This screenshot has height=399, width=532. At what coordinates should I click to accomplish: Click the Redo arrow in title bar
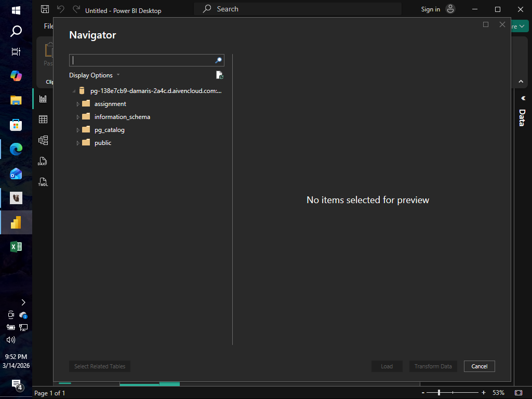(x=76, y=9)
